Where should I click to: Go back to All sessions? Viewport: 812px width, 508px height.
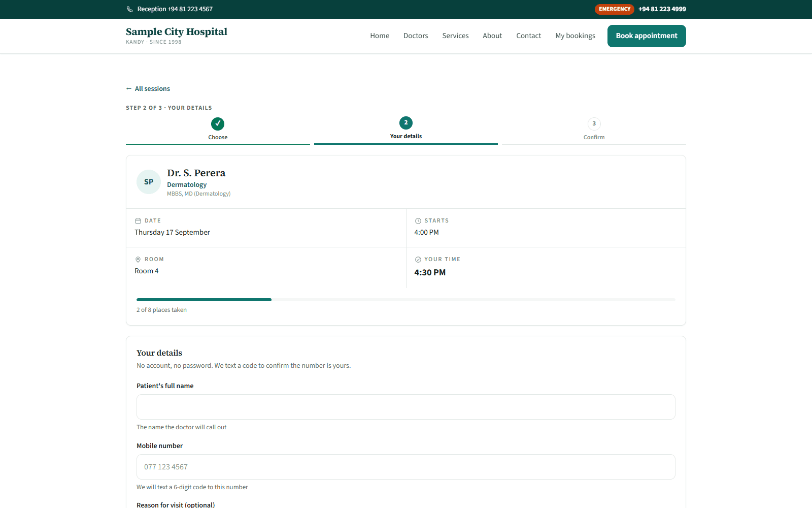pos(148,89)
